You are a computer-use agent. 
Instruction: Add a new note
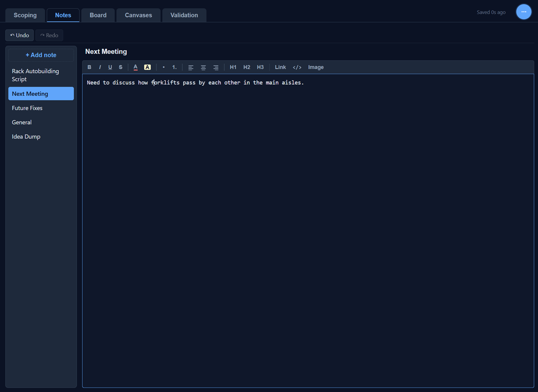41,55
